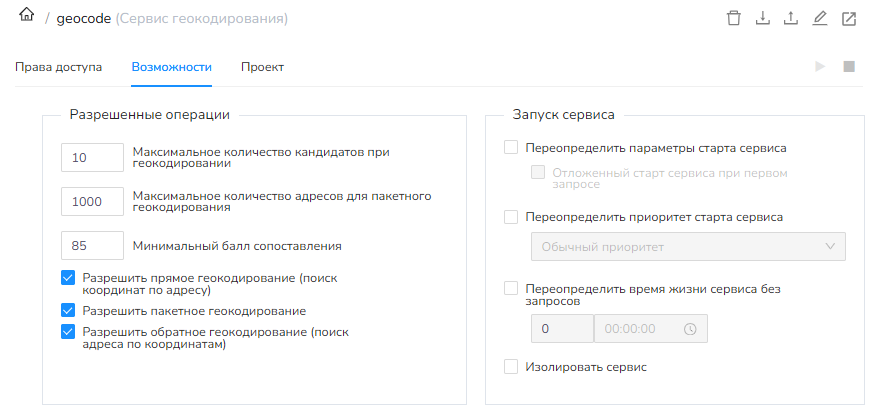
Task: Open service in new window icon
Action: pos(849,18)
